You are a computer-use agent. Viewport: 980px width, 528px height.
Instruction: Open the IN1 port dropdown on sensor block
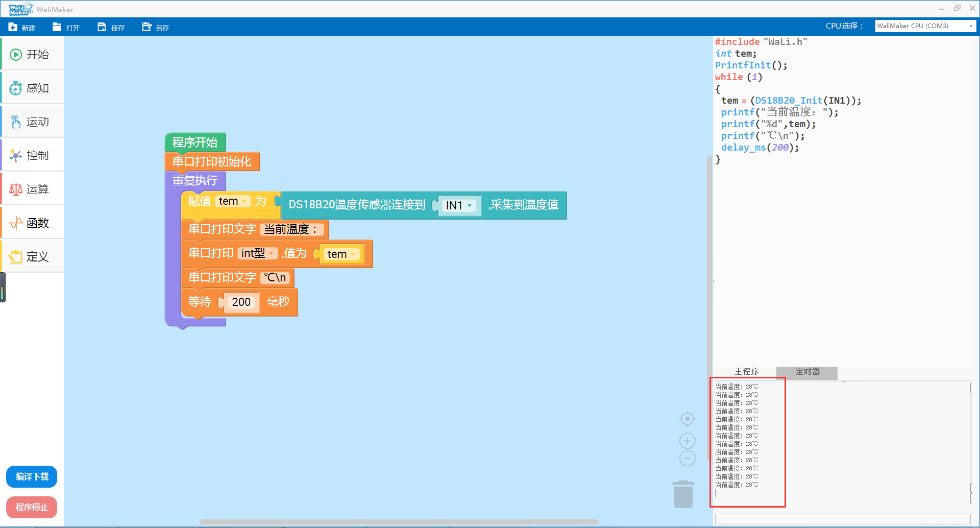click(469, 206)
